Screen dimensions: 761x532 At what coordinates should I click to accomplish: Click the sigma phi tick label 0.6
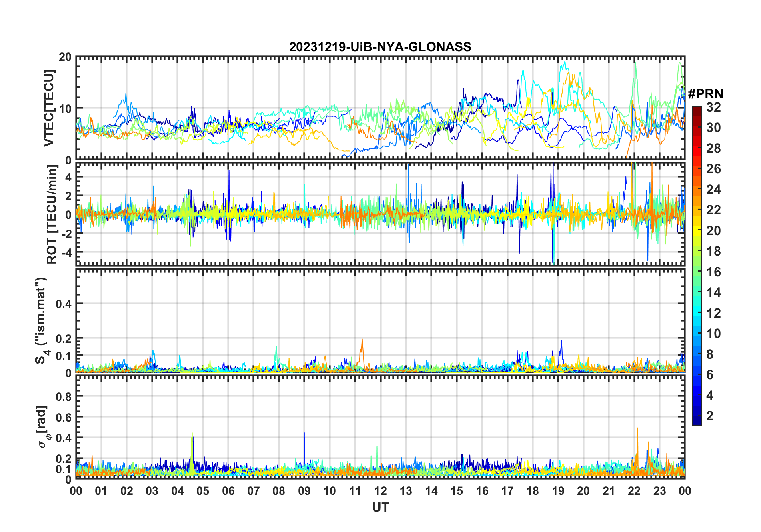(64, 417)
